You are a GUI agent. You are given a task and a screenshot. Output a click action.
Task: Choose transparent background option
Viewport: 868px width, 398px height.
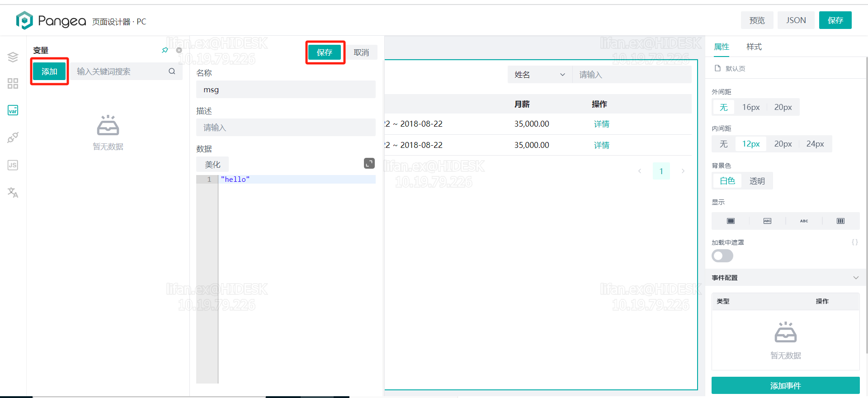tap(757, 181)
